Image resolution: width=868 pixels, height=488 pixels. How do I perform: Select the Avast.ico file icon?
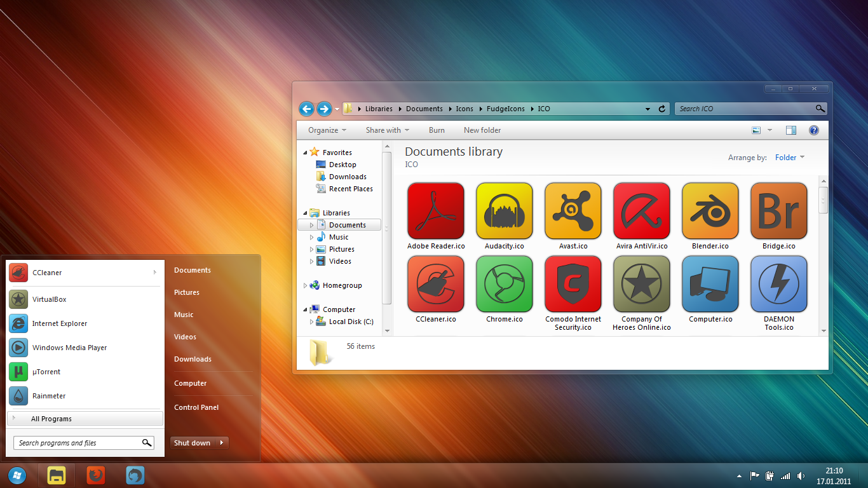[x=573, y=211]
